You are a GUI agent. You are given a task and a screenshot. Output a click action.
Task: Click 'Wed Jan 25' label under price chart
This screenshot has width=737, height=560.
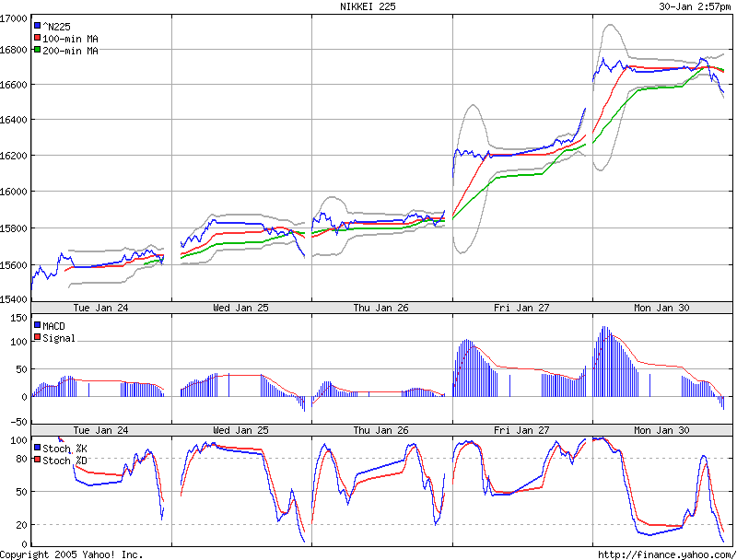[x=240, y=308]
